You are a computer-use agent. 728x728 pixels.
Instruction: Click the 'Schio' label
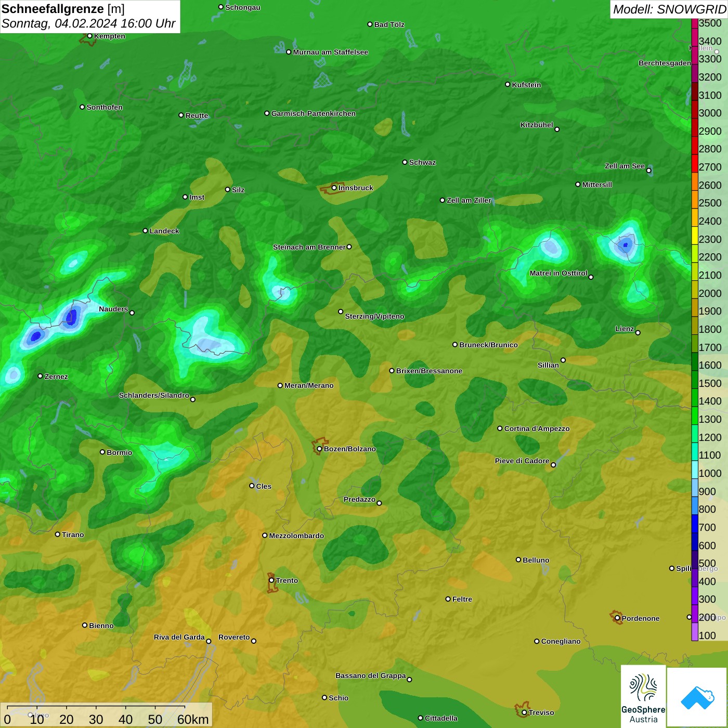(339, 698)
